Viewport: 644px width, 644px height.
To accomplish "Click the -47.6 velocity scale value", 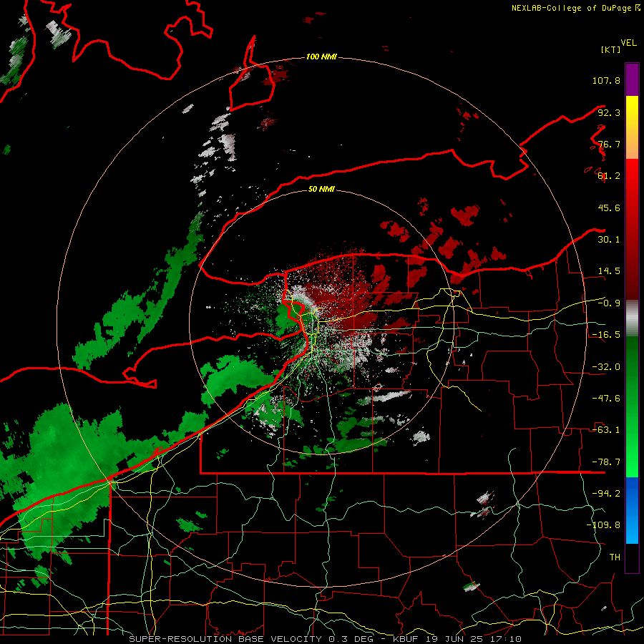I will point(606,399).
